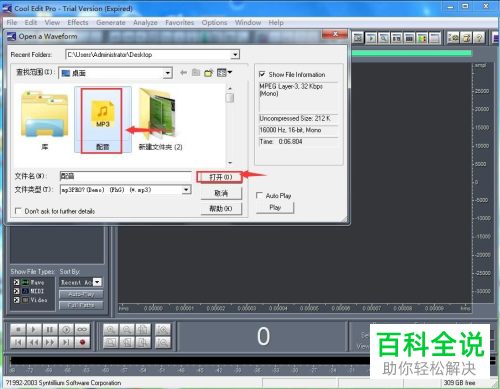Image resolution: width=500 pixels, height=389 pixels.
Task: Click the Zoom to Right Edge icon
Action: (143, 342)
